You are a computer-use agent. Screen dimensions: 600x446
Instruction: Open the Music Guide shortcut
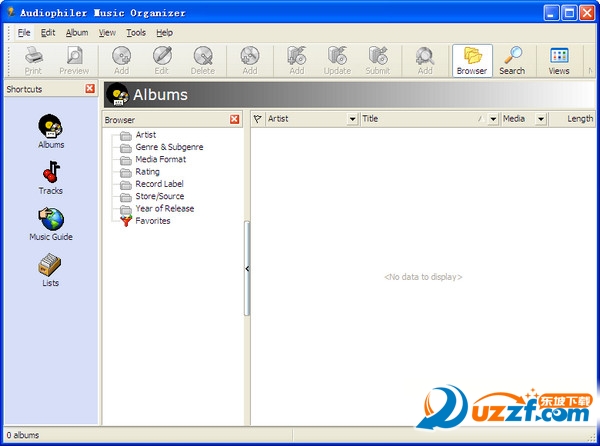(51, 224)
